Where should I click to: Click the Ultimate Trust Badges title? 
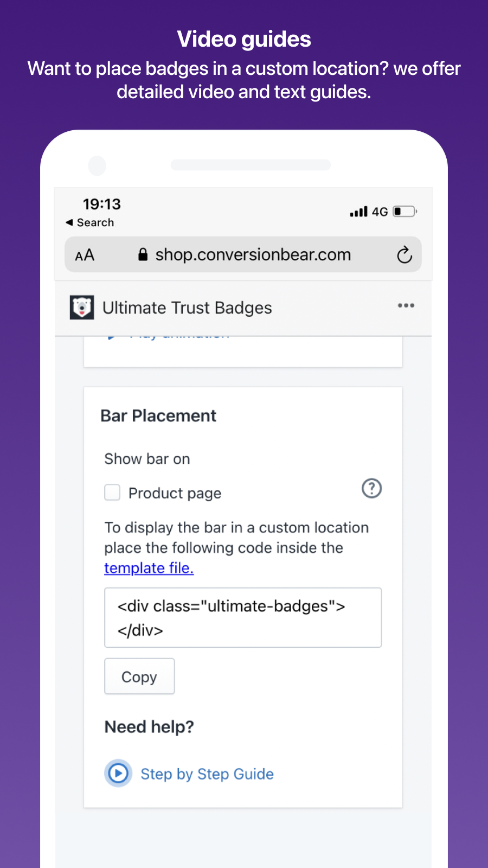tap(187, 308)
